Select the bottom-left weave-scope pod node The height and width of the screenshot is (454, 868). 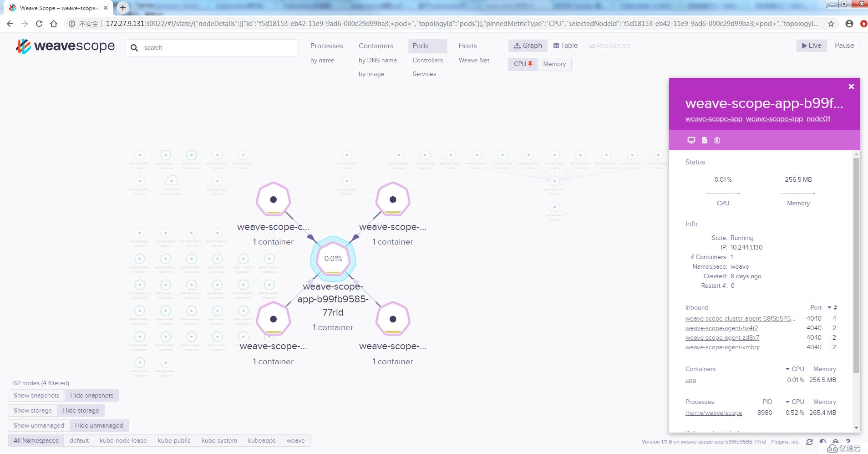273,319
